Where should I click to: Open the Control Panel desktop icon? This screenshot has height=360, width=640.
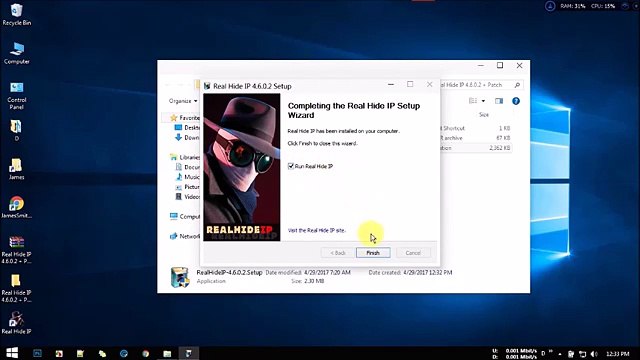click(x=16, y=96)
